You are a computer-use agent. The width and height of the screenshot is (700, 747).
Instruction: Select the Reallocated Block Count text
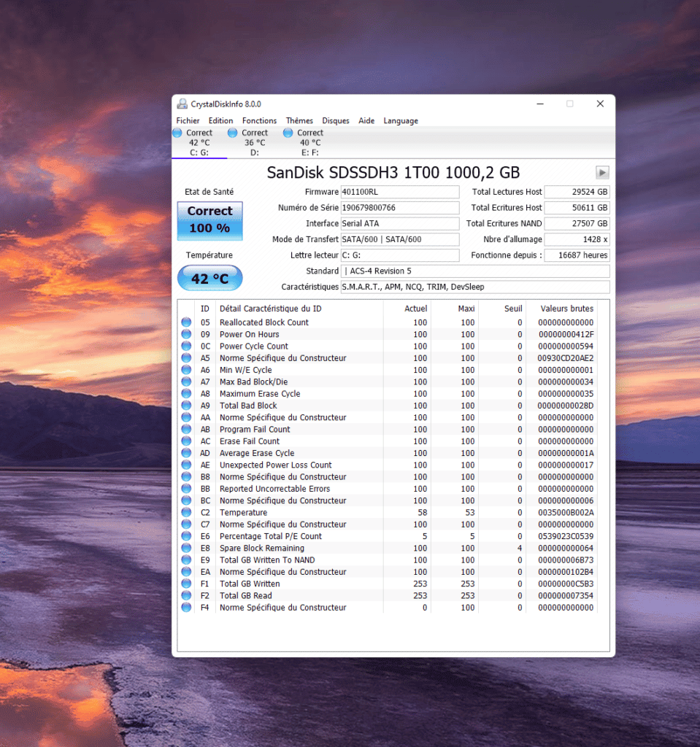[x=264, y=322]
